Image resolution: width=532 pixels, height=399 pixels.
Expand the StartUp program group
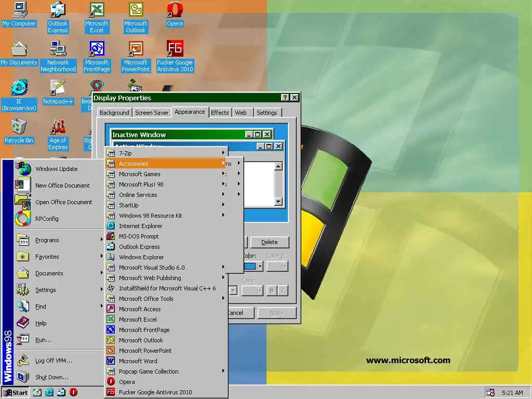click(166, 205)
